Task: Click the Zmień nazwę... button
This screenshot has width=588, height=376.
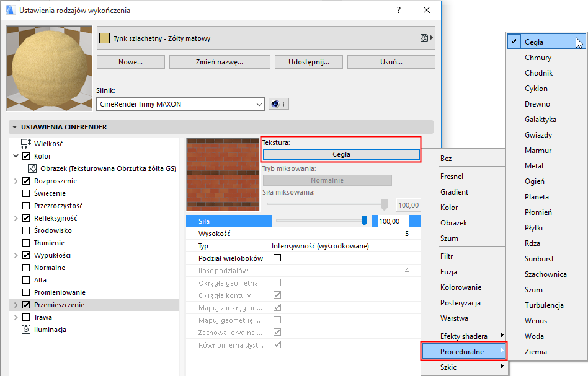Action: (x=220, y=62)
